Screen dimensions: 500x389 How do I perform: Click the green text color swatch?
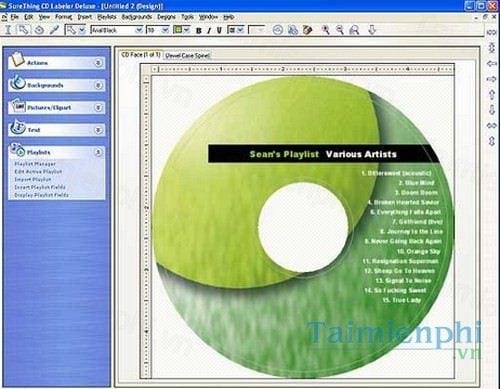coord(178,30)
